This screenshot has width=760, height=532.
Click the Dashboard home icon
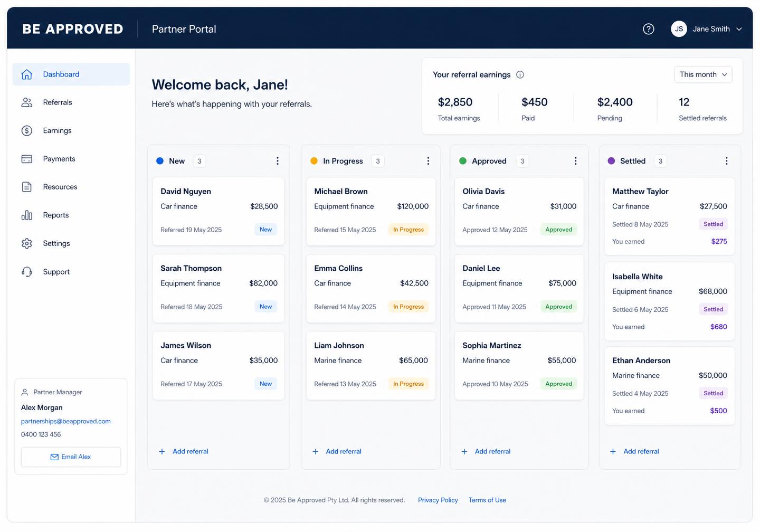click(27, 74)
